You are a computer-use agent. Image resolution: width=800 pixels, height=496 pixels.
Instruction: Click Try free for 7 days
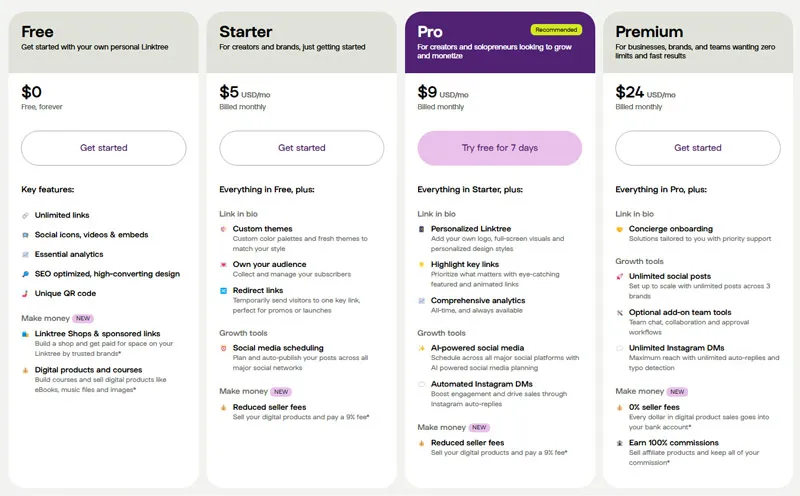(x=499, y=148)
